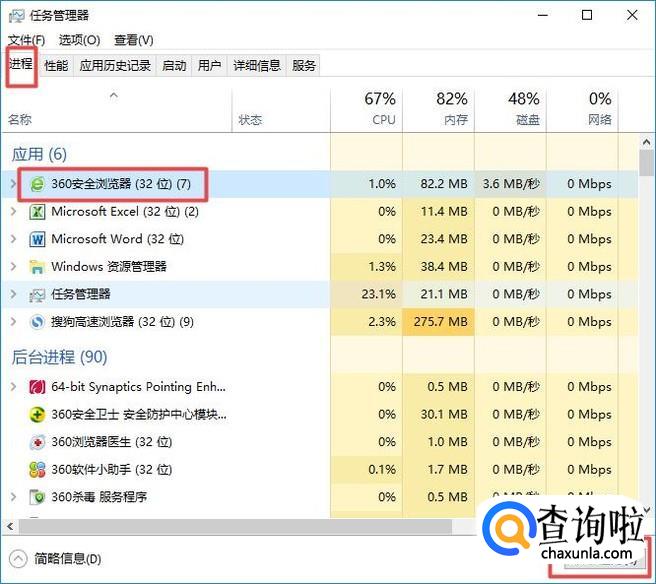Sort by the 网络 column header

(x=582, y=111)
